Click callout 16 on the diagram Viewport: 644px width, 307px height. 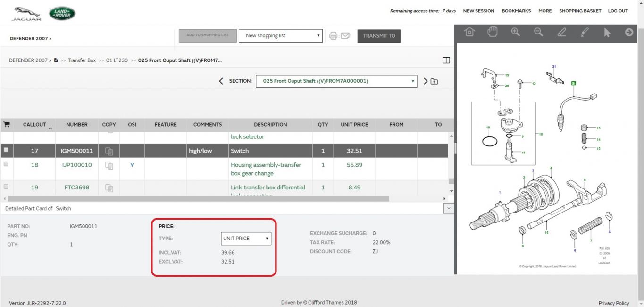pos(546,232)
